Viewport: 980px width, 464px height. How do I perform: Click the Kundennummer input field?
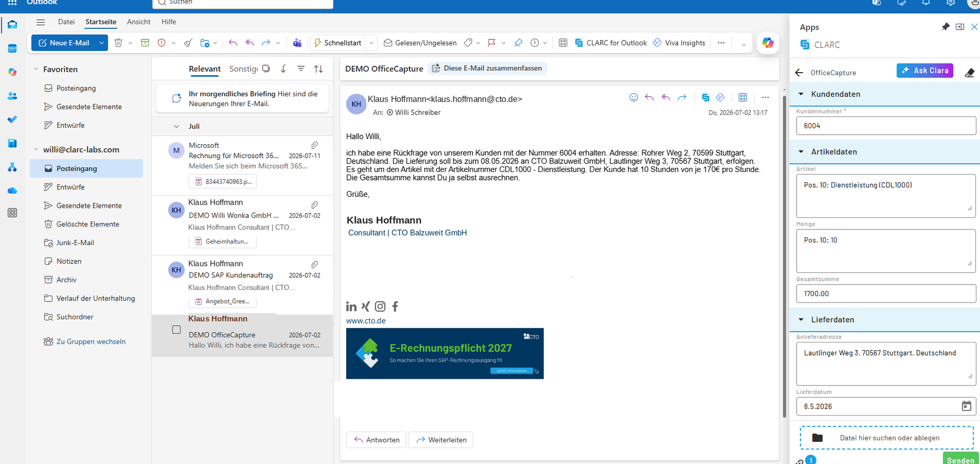886,126
